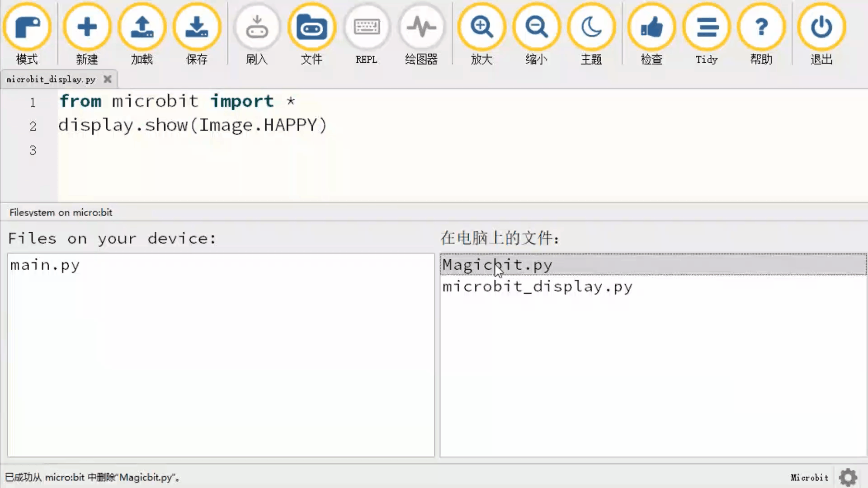Click the 'Files on your device:' label
The height and width of the screenshot is (488, 868).
(x=112, y=238)
